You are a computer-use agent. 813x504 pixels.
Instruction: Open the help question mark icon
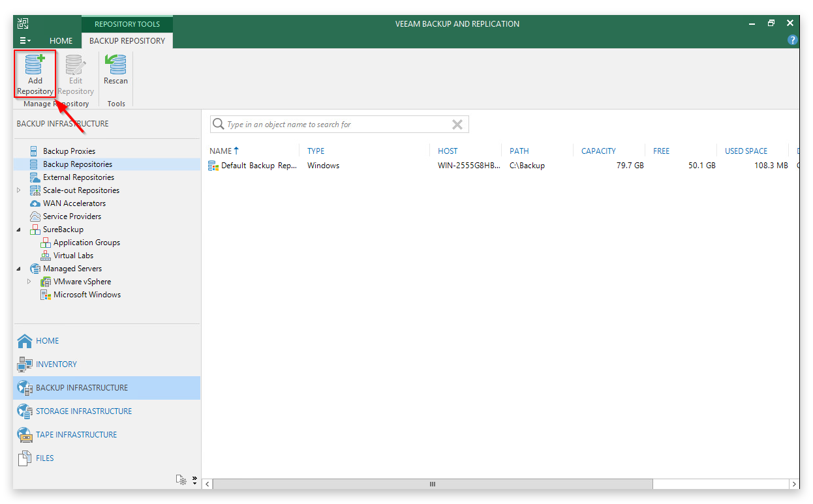click(793, 40)
